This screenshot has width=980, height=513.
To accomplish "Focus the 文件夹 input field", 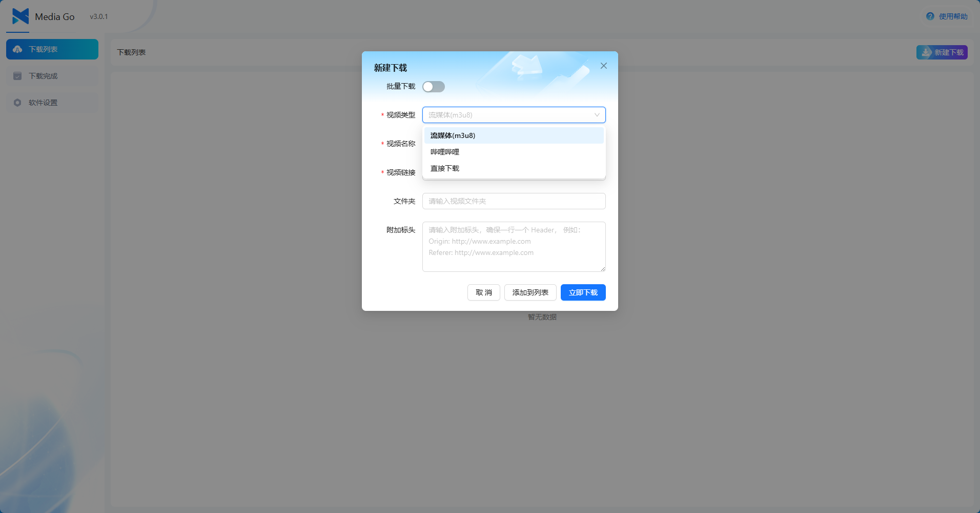I will tap(514, 201).
